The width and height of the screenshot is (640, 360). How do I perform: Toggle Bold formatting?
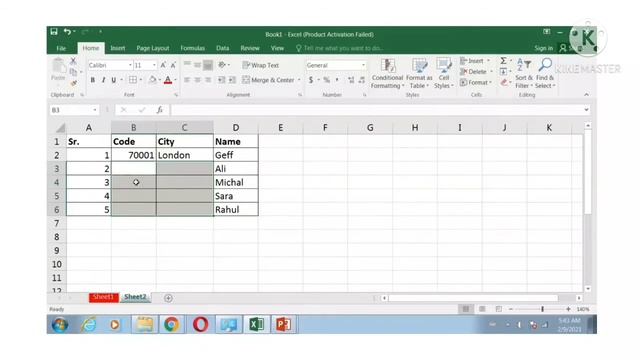[x=93, y=80]
